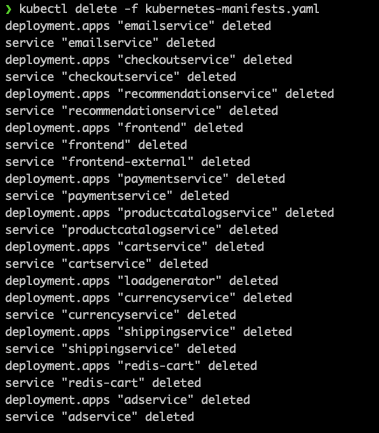This screenshot has width=379, height=433.
Task: Click the deployment.apps "adservice" deleted line
Action: (128, 400)
